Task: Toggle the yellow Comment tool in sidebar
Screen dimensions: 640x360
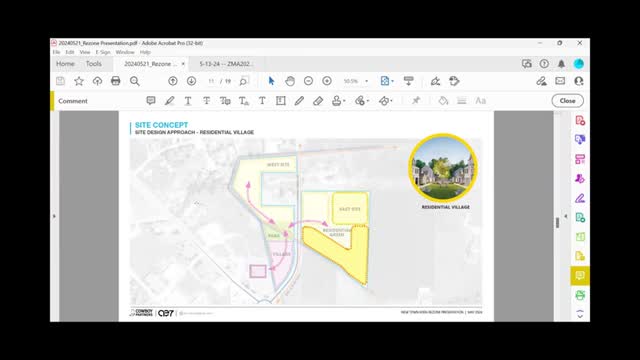Action: (x=580, y=276)
